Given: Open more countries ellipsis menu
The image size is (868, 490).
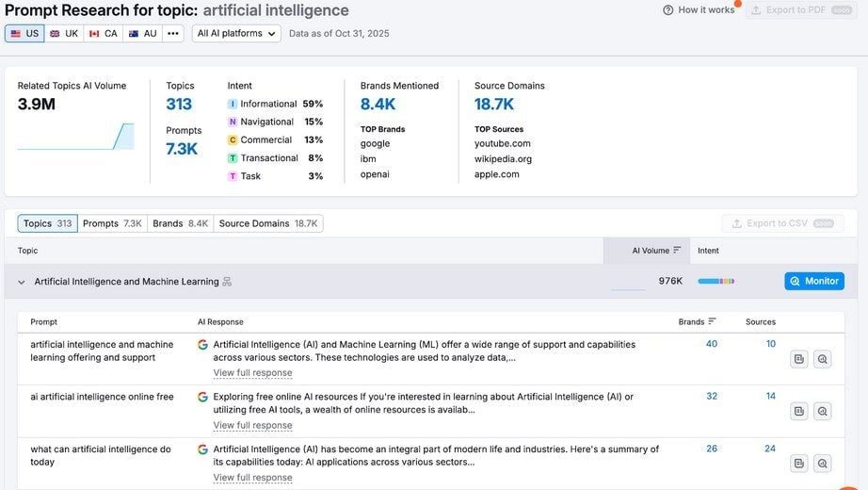Looking at the screenshot, I should coord(173,33).
